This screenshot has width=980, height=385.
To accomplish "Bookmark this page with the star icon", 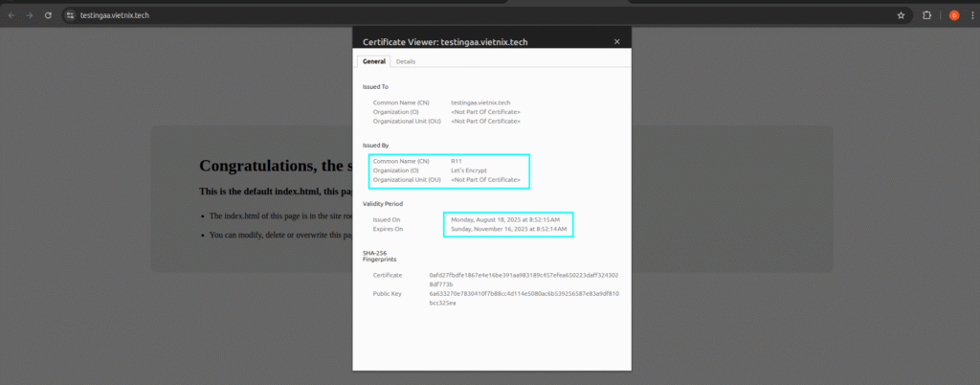I will pos(901,15).
